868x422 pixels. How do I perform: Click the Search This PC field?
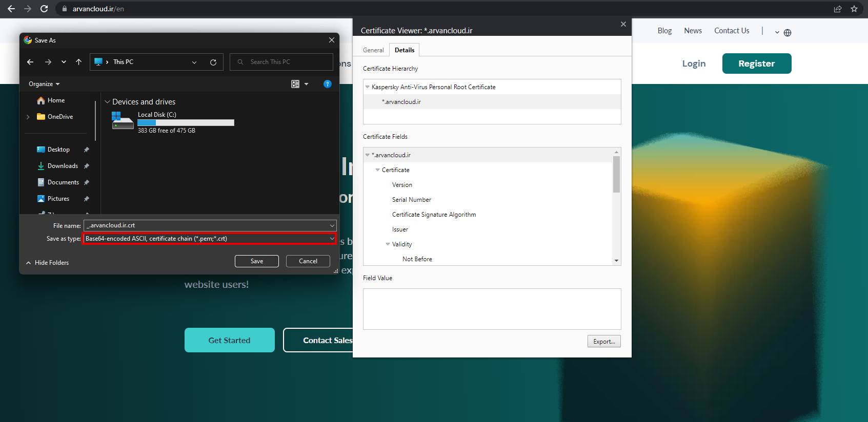click(287, 62)
